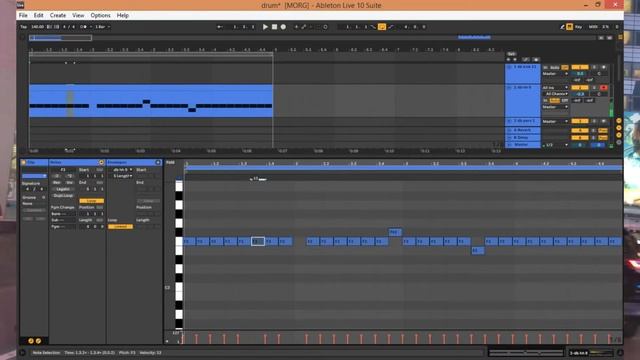Open track 2 Master output dropdown
This screenshot has width=640, height=360.
pos(555,107)
